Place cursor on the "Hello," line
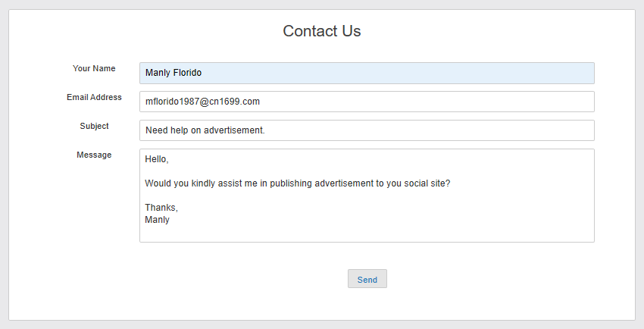The width and height of the screenshot is (644, 329). 157,160
